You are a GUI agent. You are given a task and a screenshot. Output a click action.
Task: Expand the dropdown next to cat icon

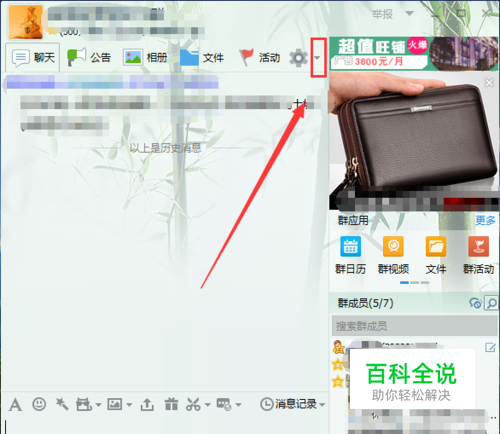pyautogui.click(x=98, y=405)
